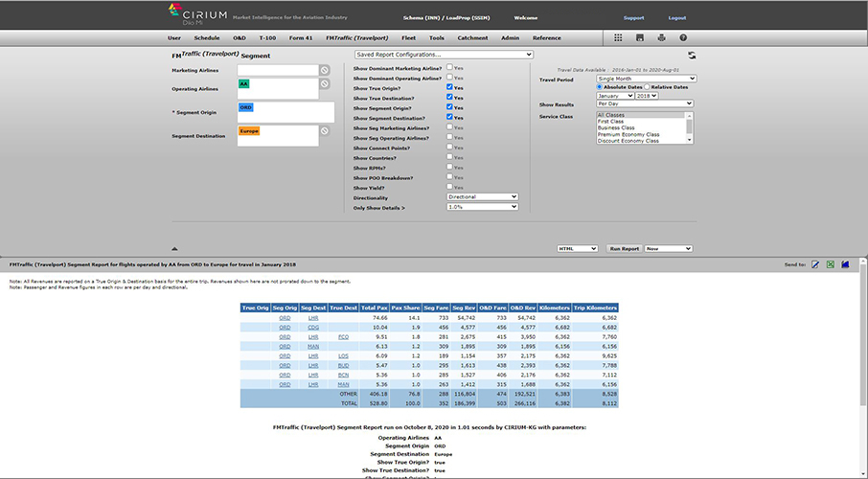Open the Catchment menu
The image size is (868, 479).
(x=472, y=38)
